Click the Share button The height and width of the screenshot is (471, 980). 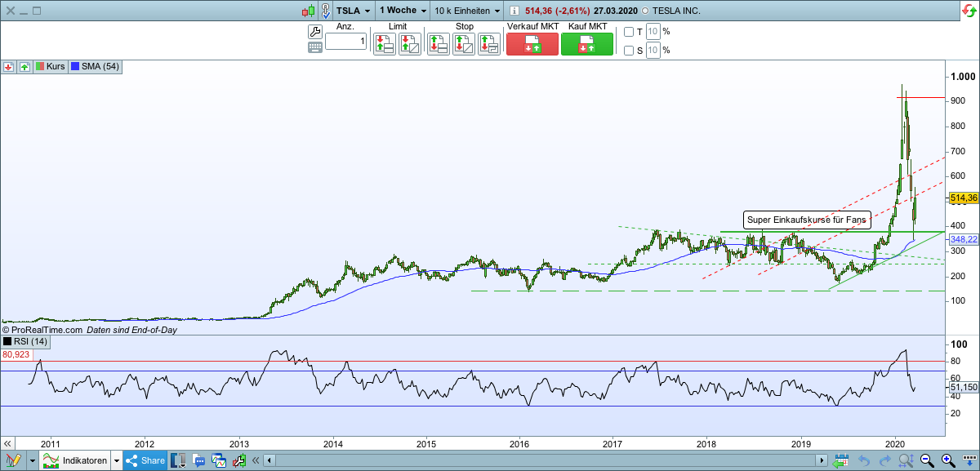145,460
